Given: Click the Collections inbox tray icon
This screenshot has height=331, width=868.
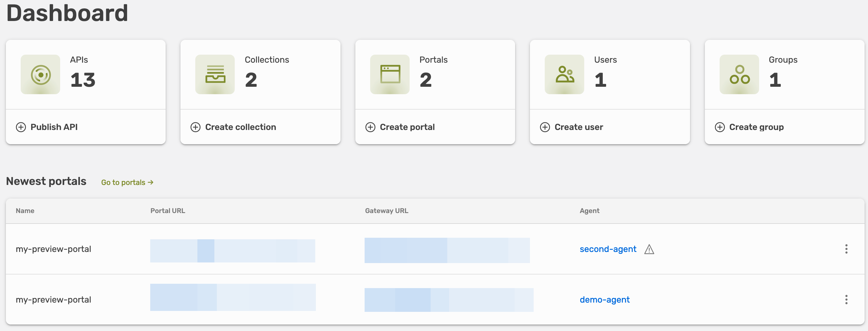Looking at the screenshot, I should pos(215,75).
